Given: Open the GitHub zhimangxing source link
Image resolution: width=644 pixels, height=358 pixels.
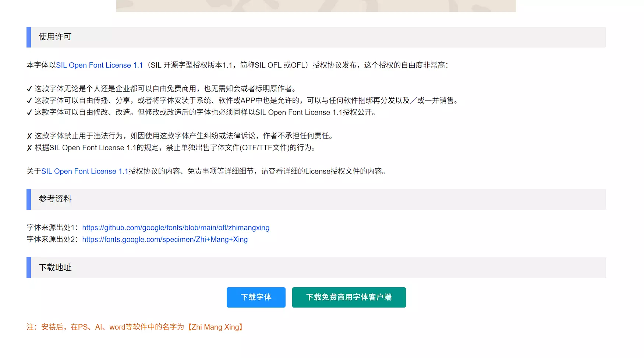Looking at the screenshot, I should pos(176,228).
